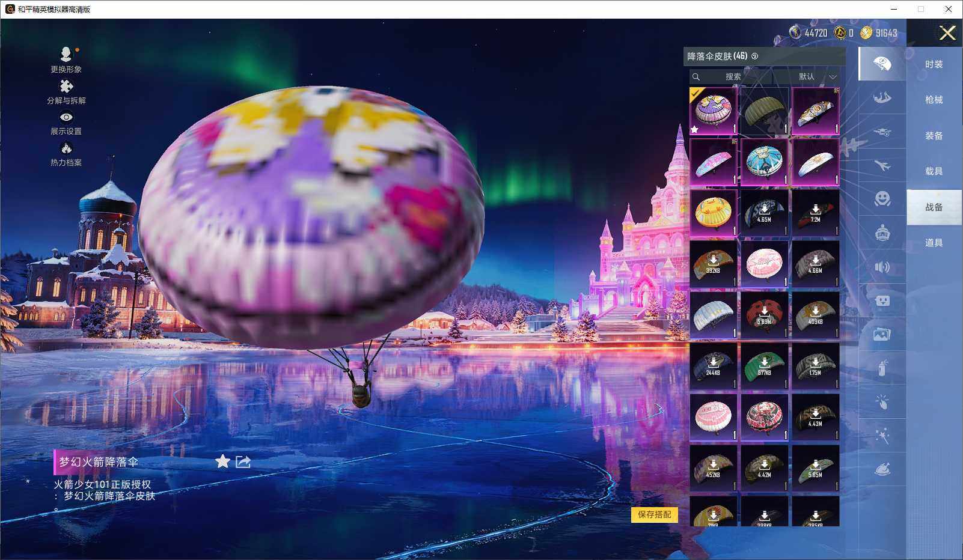Select the spray can category icon

point(882,368)
